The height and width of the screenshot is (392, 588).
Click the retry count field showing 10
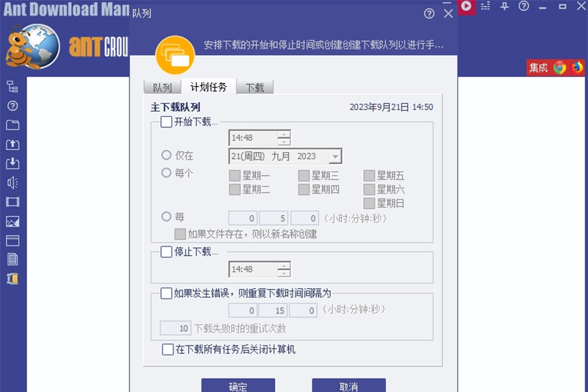(x=176, y=328)
